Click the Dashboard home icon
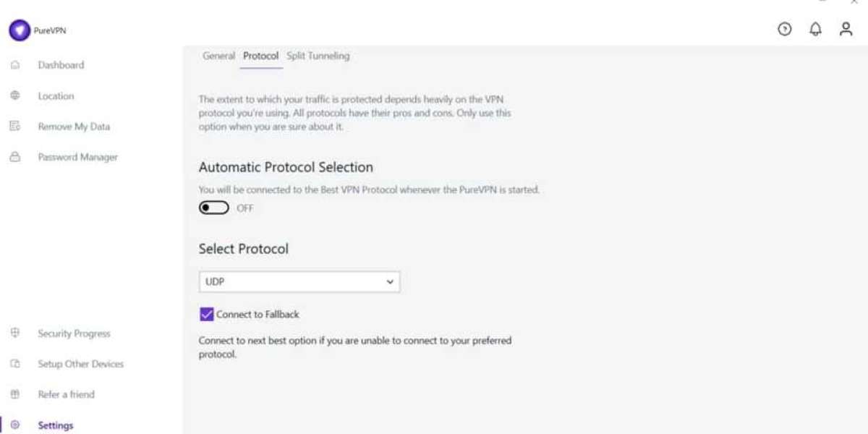 [14, 65]
